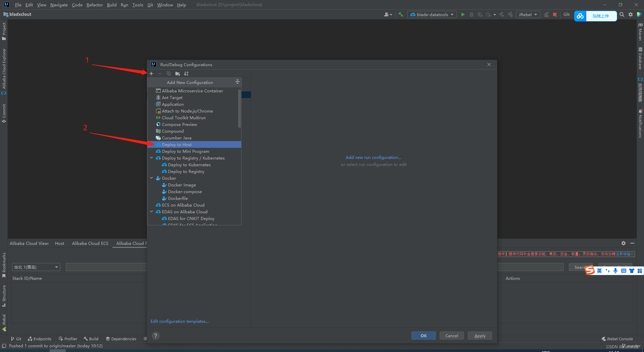Image resolution: width=644 pixels, height=352 pixels.
Task: Open the Git tool window at the bottom
Action: point(16,339)
